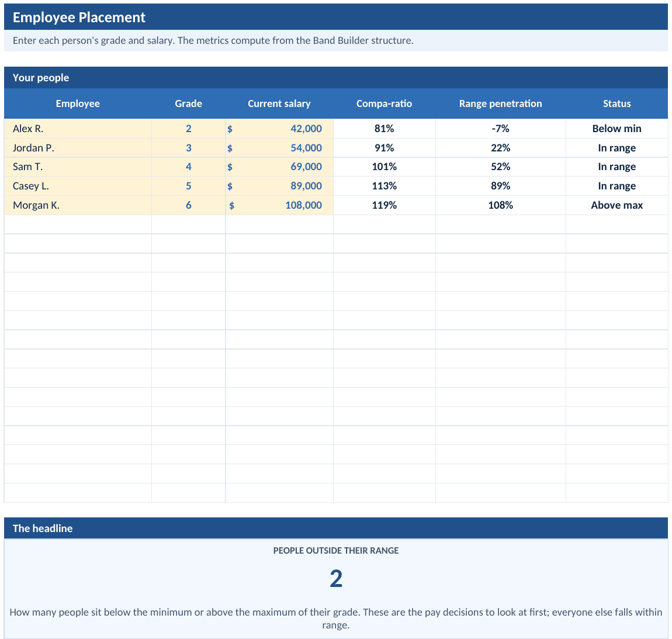Click the Below min status cell
The image size is (672, 639).
pos(616,129)
